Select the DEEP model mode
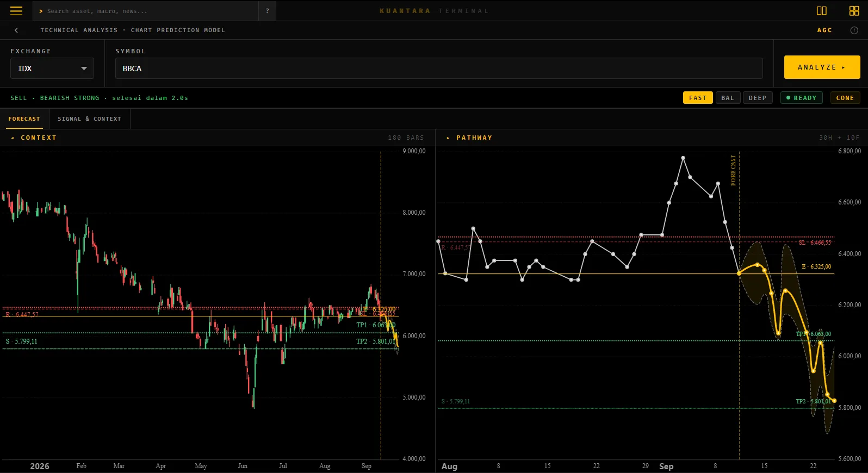The height and width of the screenshot is (473, 868). [758, 98]
